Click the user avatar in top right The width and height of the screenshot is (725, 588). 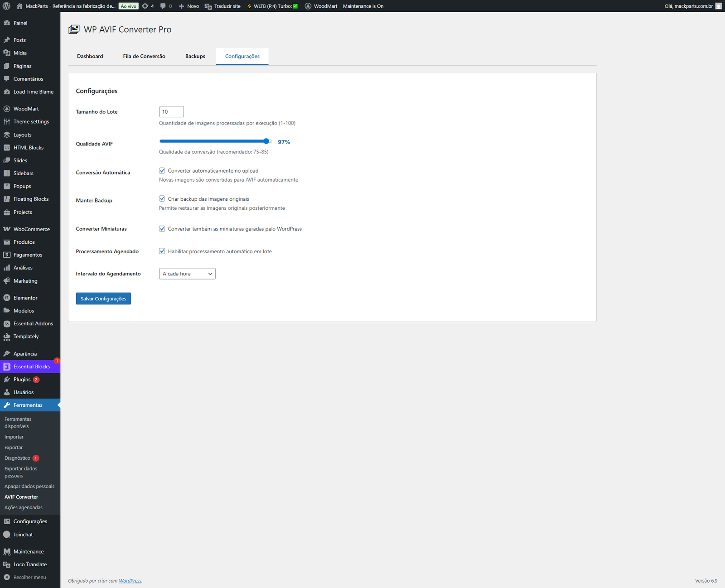click(718, 6)
